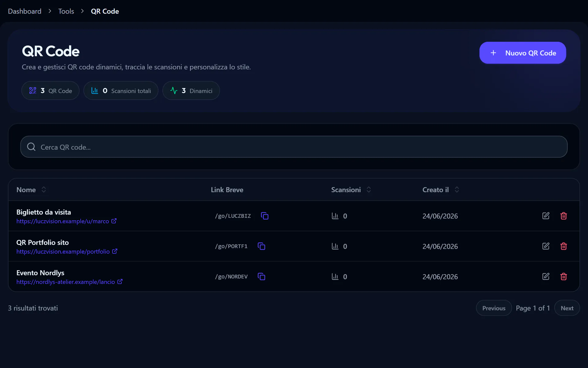Click the Scansioni totali stat chip
Image resolution: width=588 pixels, height=368 pixels.
[x=121, y=90]
